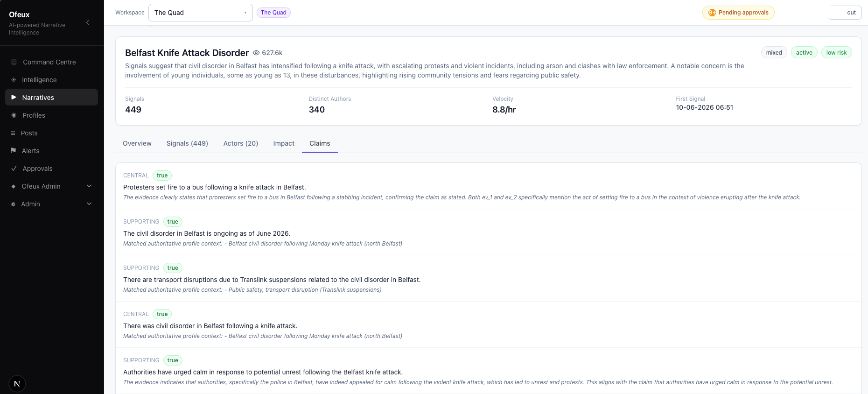Open the Profiles page

click(51, 115)
